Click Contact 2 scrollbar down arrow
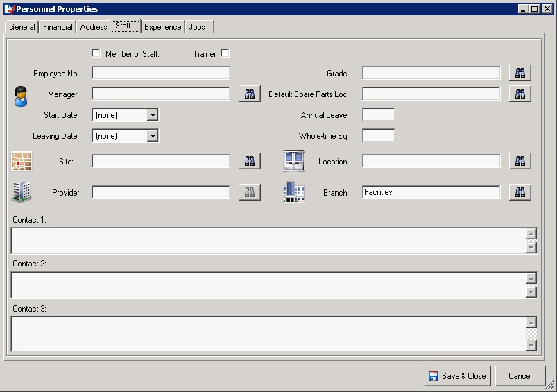The image size is (557, 392). point(531,292)
